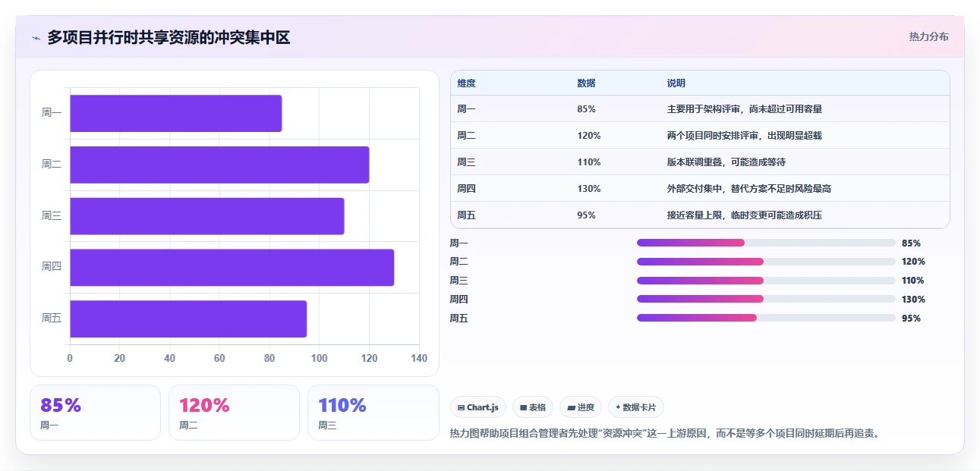Select the 120% 周二 data card

tap(234, 413)
